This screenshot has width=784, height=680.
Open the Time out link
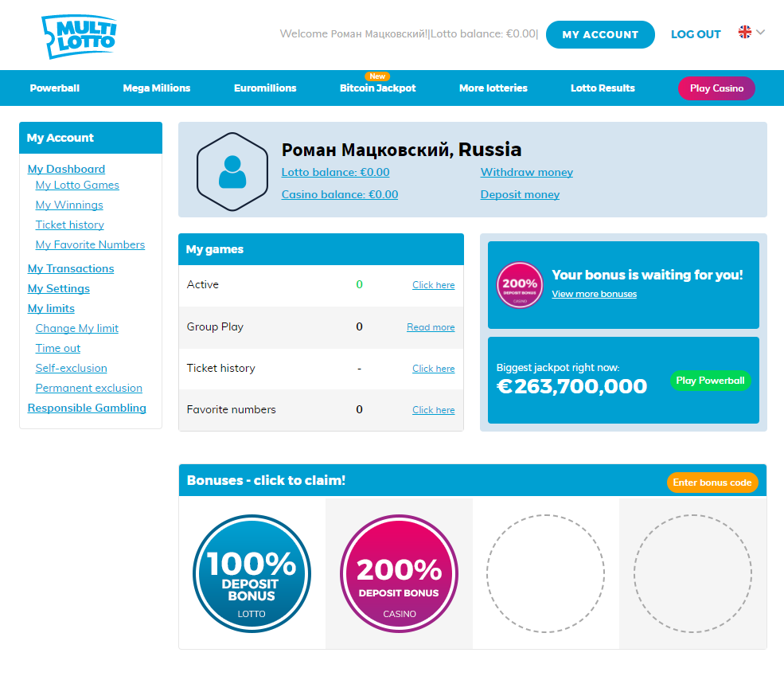pos(57,348)
